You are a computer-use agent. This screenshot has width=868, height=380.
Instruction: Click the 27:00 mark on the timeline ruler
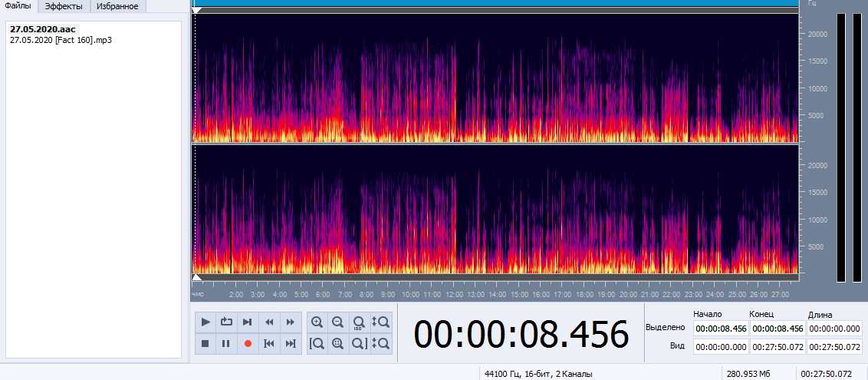coord(781,295)
